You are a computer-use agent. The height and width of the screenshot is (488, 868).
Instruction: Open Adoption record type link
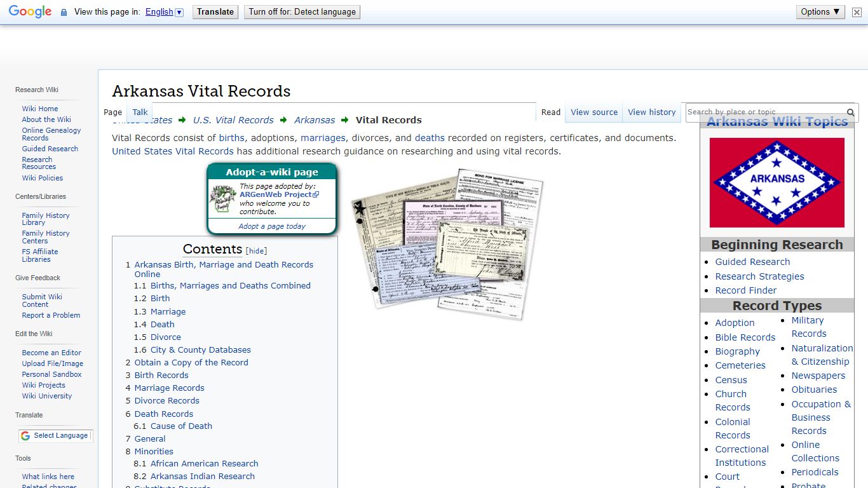point(735,323)
